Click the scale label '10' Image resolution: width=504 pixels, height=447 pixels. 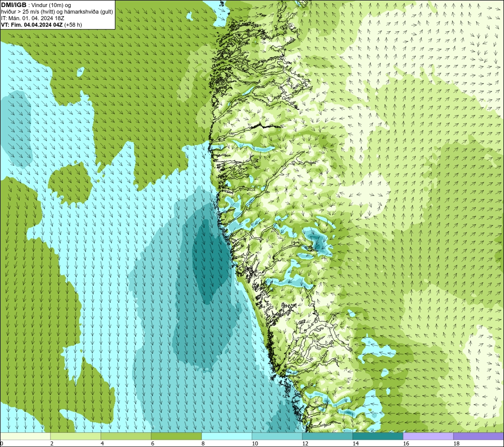point(255,444)
